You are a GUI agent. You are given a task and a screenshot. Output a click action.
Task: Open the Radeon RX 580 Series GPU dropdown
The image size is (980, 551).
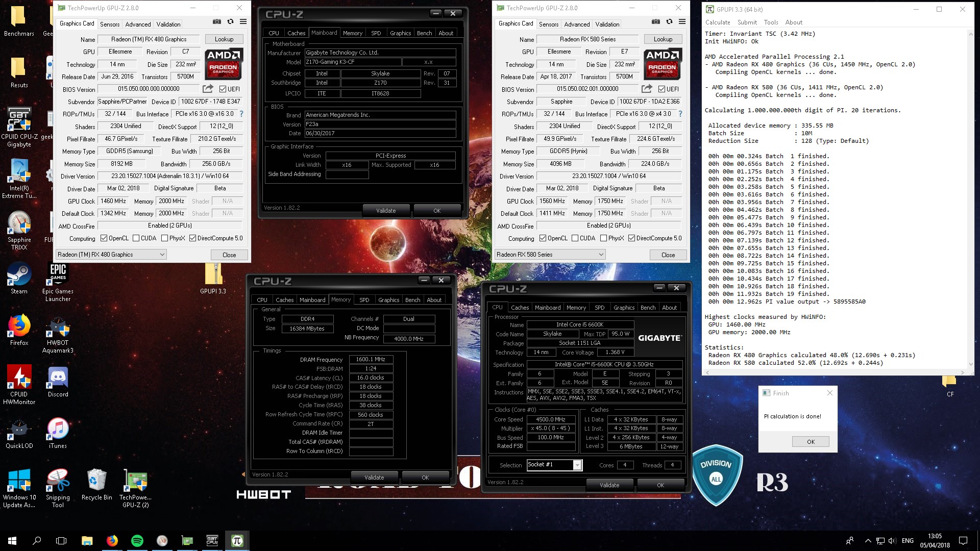pos(550,255)
